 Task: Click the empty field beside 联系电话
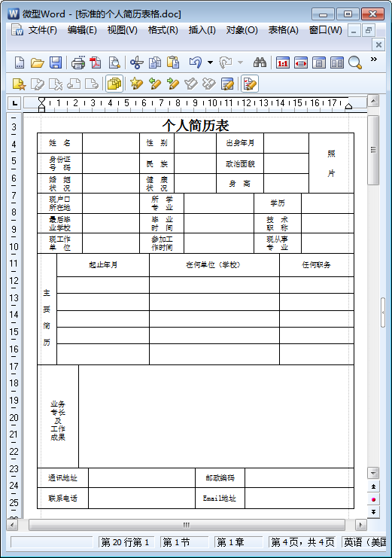tap(141, 499)
